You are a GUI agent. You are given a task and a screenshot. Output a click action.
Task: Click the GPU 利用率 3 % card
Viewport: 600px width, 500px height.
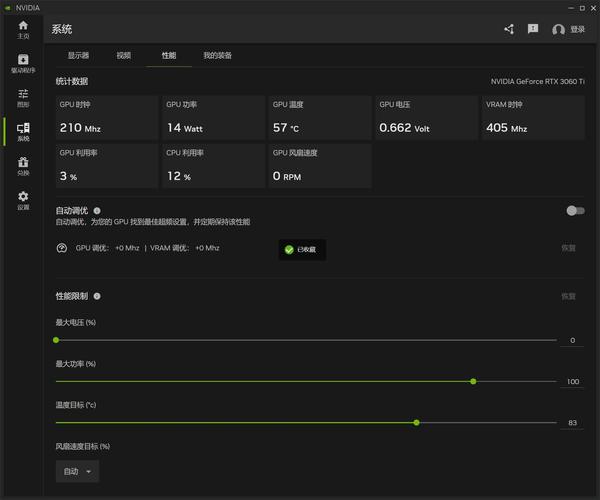point(107,166)
